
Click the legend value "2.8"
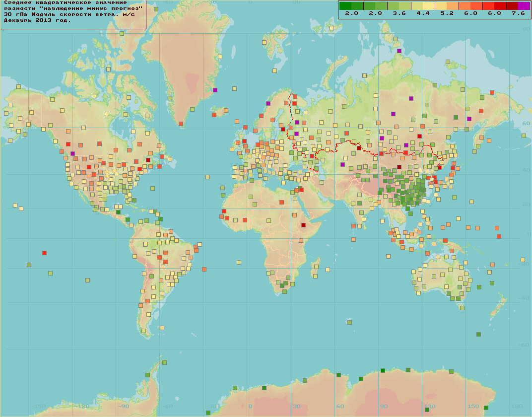(x=375, y=13)
